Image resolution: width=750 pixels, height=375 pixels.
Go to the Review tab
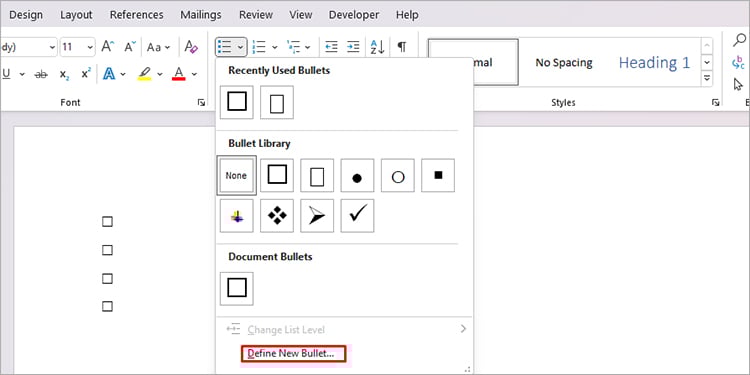tap(255, 15)
